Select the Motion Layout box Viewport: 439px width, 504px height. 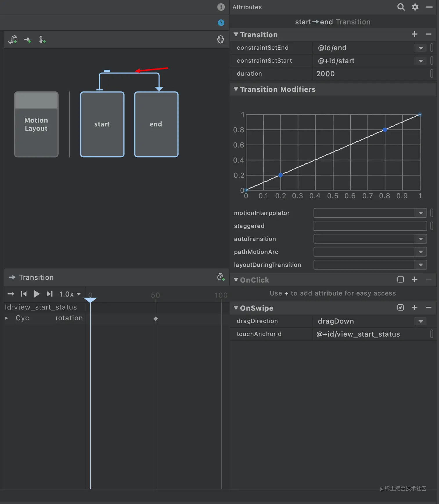36,124
